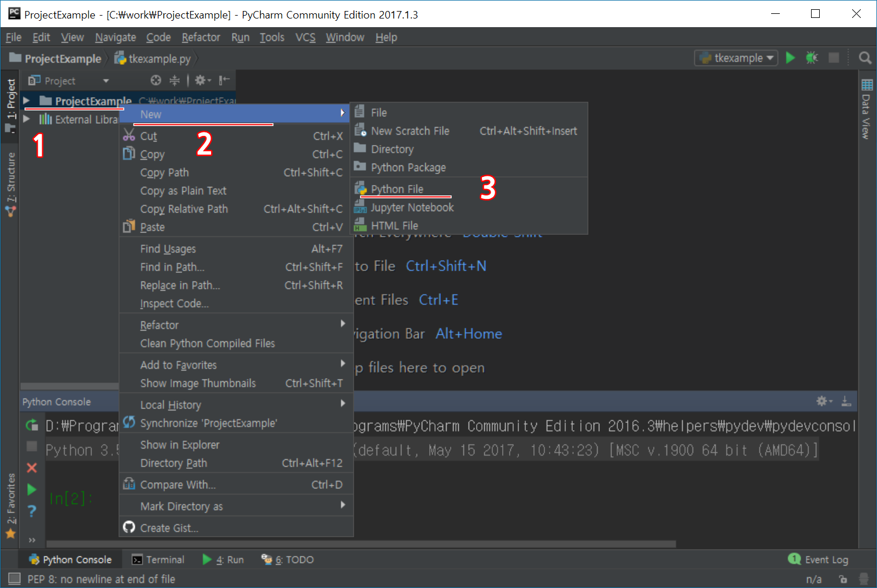877x588 pixels.
Task: Click the Debug bug icon
Action: click(x=812, y=58)
